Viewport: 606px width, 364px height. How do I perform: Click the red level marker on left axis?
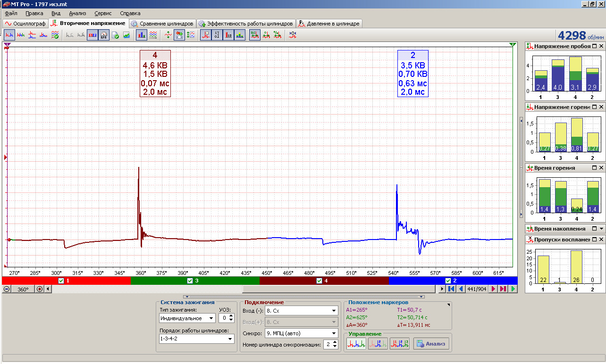click(6, 157)
